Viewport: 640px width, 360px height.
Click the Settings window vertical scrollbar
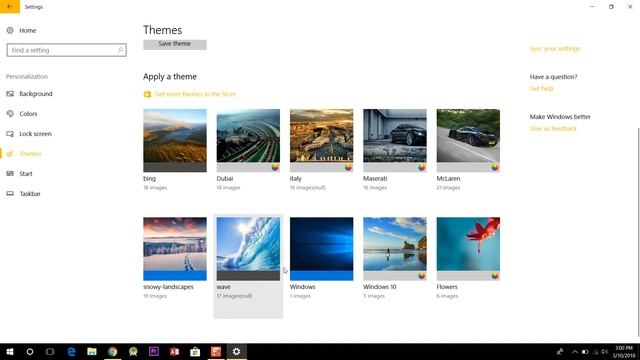(x=638, y=232)
